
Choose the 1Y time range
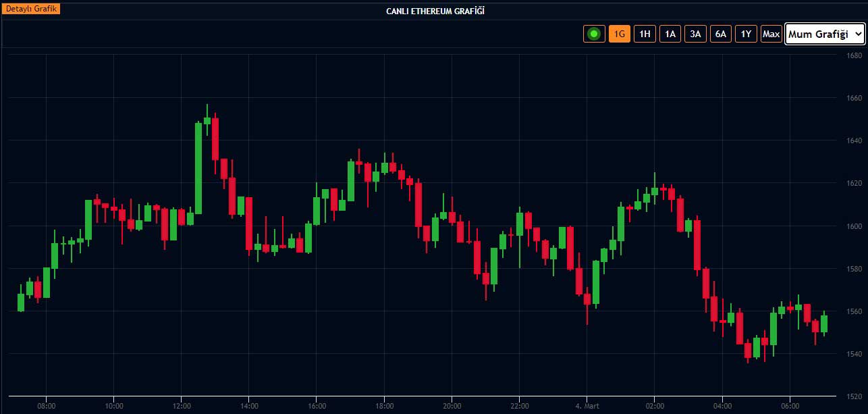point(746,34)
